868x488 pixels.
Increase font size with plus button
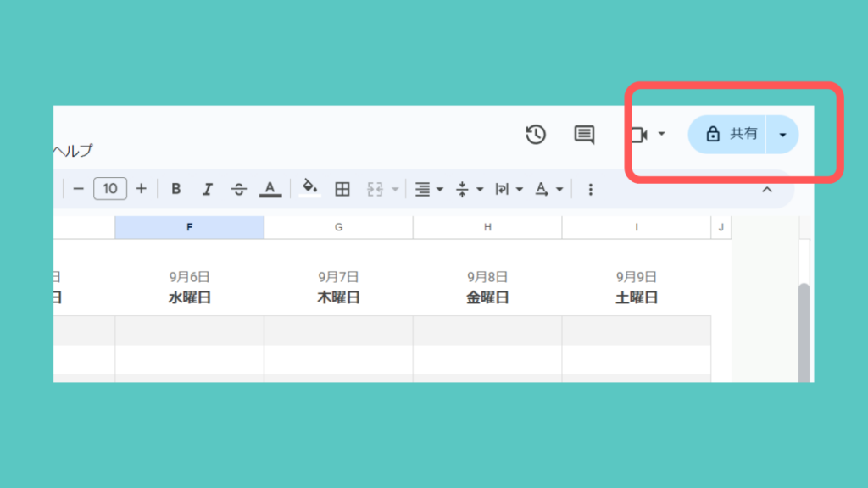point(142,189)
